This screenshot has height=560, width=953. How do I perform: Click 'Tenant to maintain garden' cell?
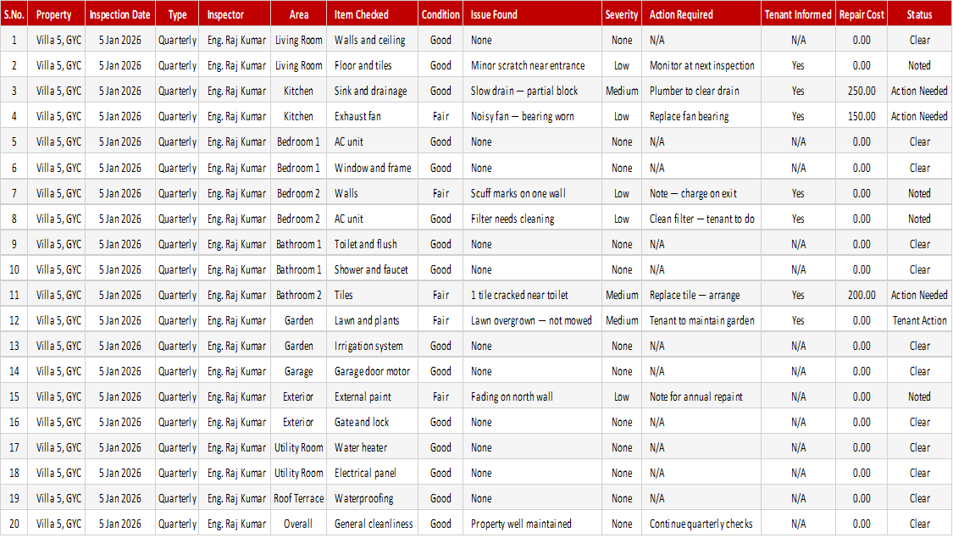[x=701, y=320]
